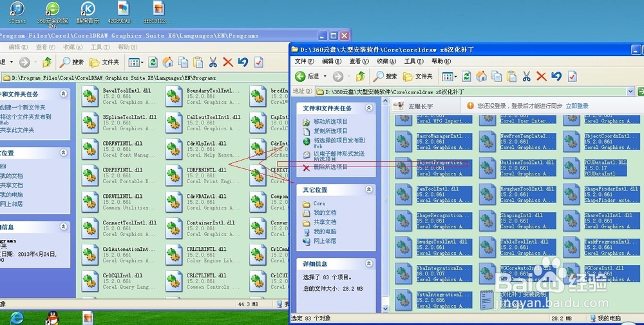Screen dimensions: 644x325
Task: Expand the address bar dropdown in the right window
Action: tap(630, 92)
